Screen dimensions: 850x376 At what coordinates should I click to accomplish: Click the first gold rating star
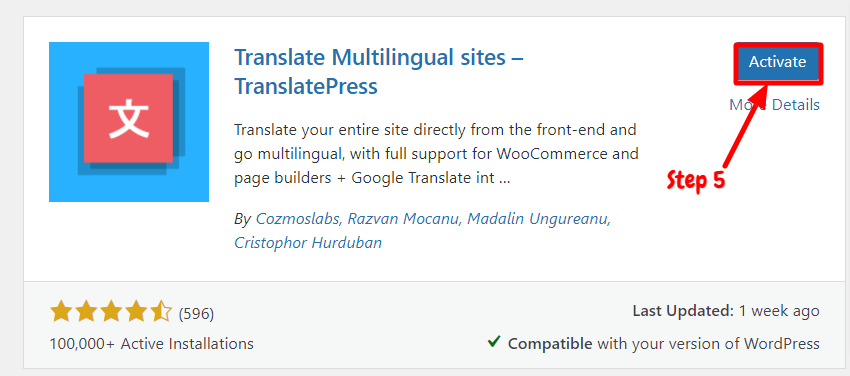coord(61,313)
